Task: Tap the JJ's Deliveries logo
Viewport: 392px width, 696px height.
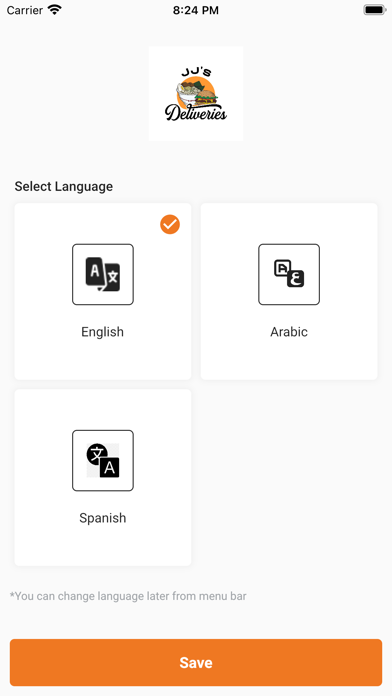Action: coord(196,94)
